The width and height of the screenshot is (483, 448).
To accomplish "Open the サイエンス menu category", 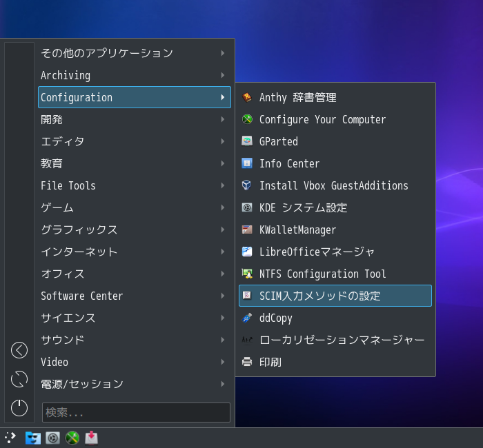I will (135, 318).
